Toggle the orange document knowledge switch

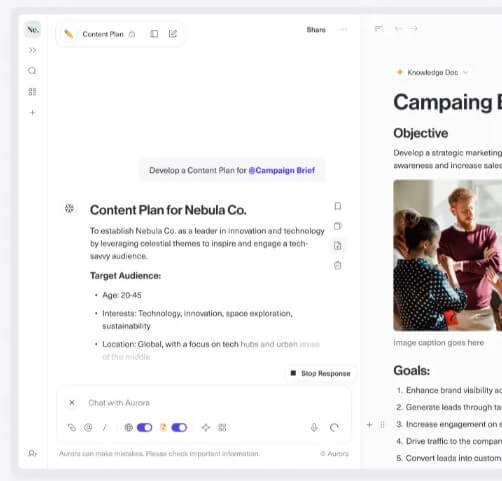[179, 427]
